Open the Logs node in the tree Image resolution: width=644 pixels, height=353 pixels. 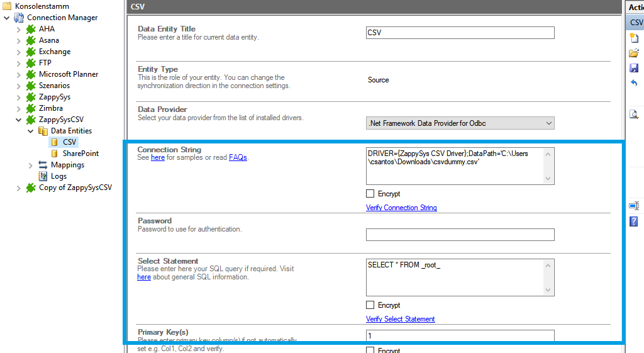[x=58, y=176]
